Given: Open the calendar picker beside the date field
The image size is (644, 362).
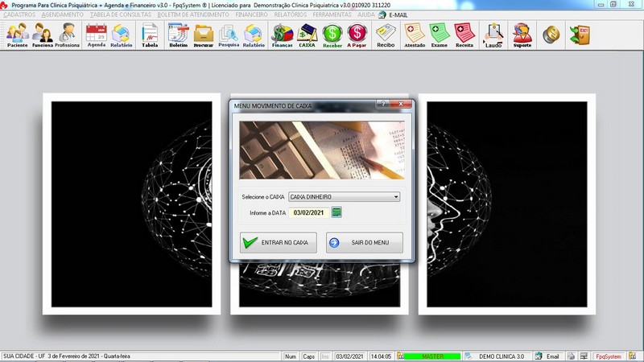Looking at the screenshot, I should point(336,212).
